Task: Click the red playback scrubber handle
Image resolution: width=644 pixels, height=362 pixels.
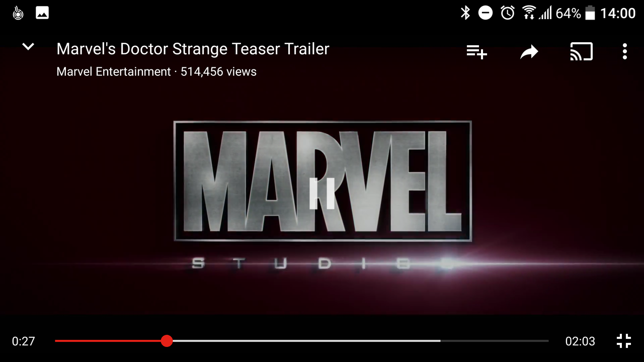Action: (167, 341)
